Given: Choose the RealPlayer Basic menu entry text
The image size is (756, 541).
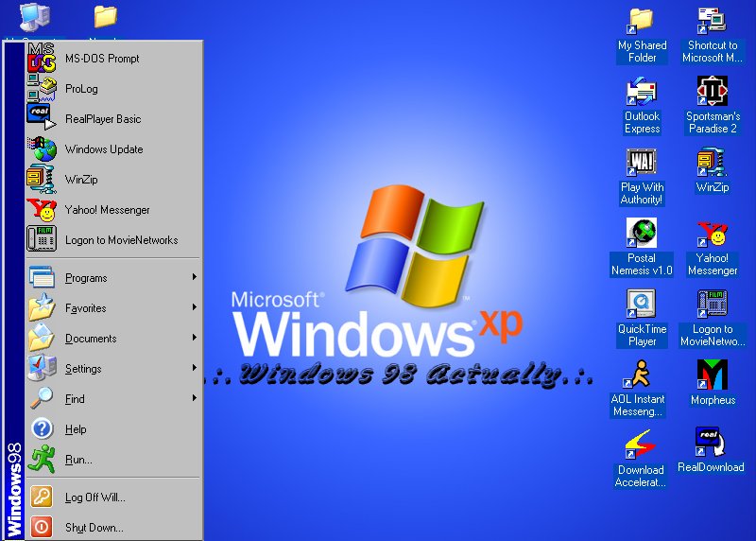Looking at the screenshot, I should [103, 119].
